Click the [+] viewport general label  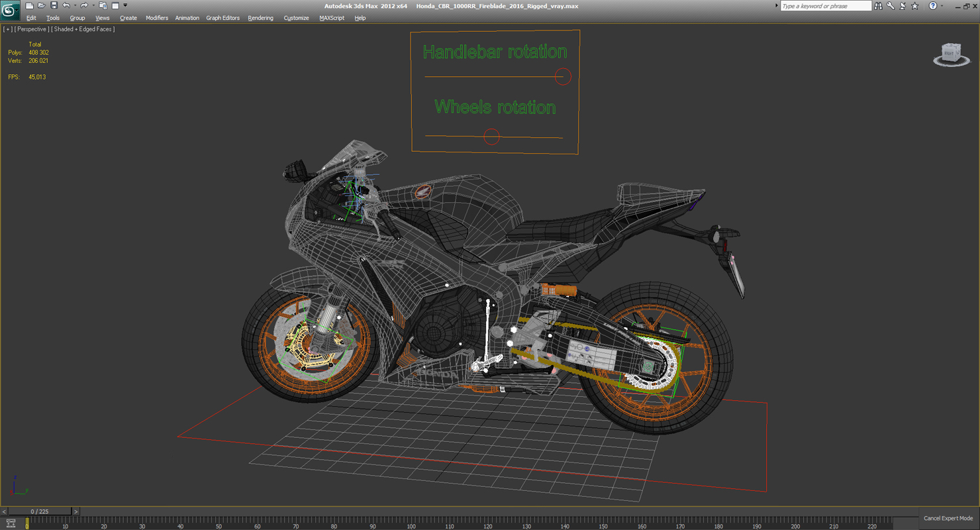(x=7, y=29)
